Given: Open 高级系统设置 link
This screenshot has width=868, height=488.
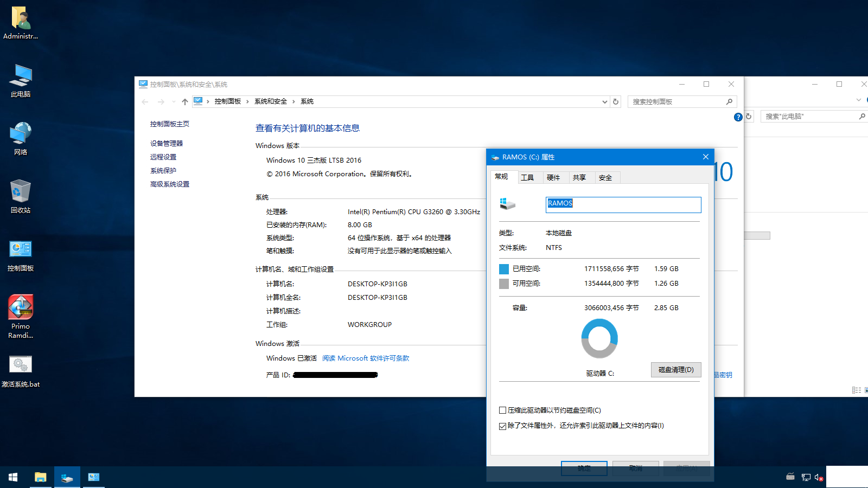Looking at the screenshot, I should tap(170, 184).
